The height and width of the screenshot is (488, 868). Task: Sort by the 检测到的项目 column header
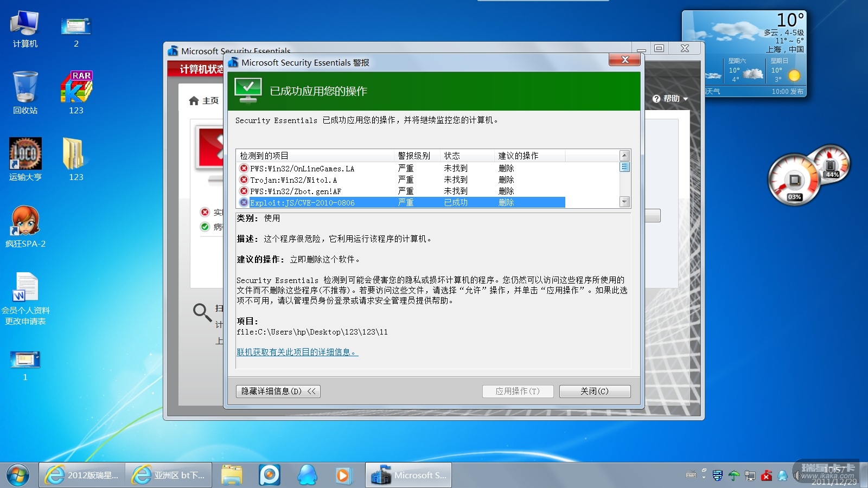click(x=315, y=156)
